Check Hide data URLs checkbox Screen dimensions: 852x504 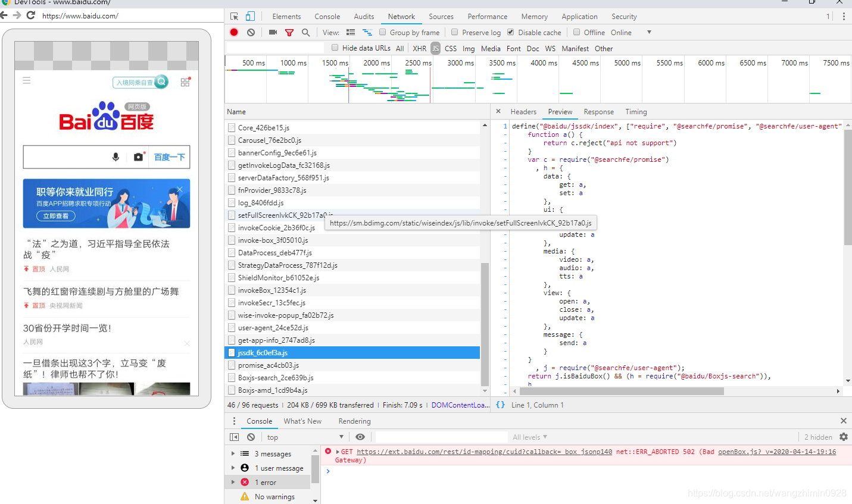coord(335,48)
